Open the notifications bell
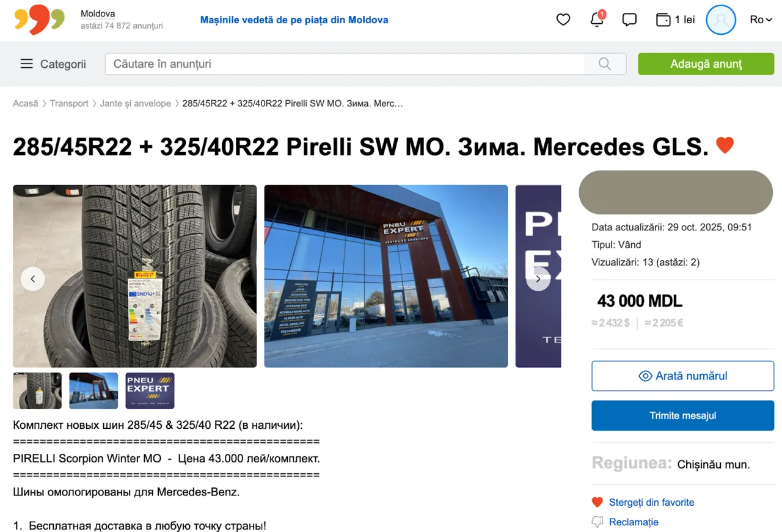Viewport: 782px width, 532px height. [x=597, y=20]
